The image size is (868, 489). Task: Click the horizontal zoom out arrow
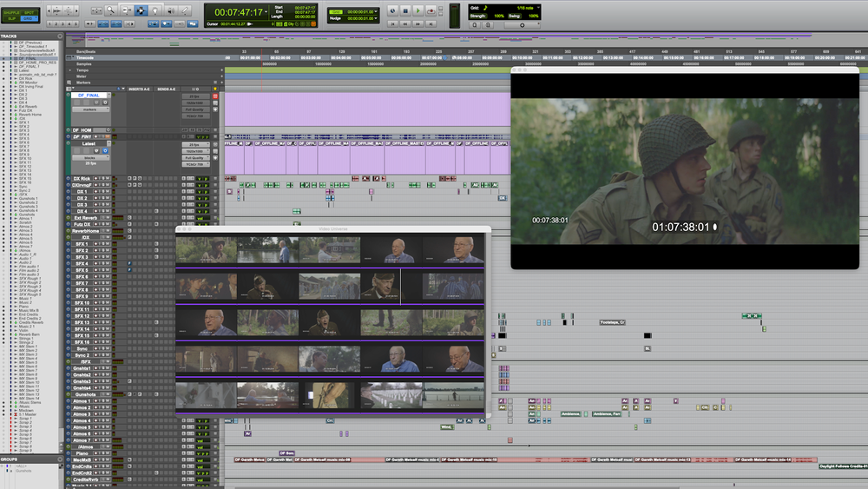click(x=49, y=10)
